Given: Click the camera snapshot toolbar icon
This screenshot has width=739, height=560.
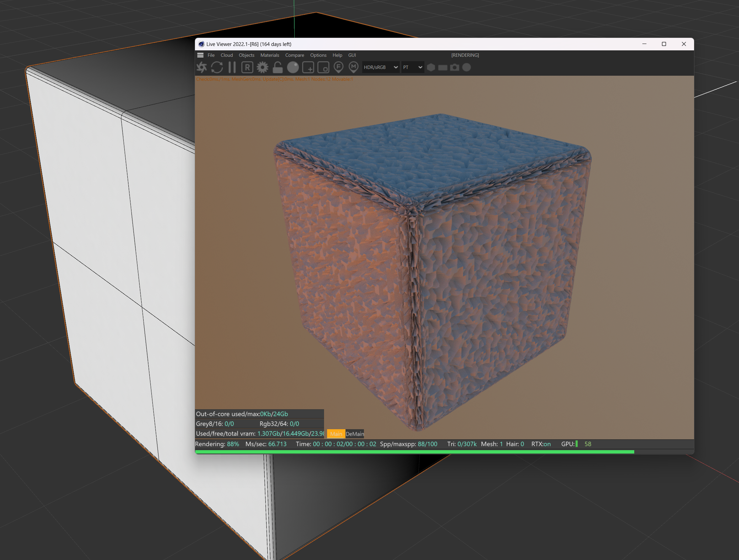Looking at the screenshot, I should [455, 67].
